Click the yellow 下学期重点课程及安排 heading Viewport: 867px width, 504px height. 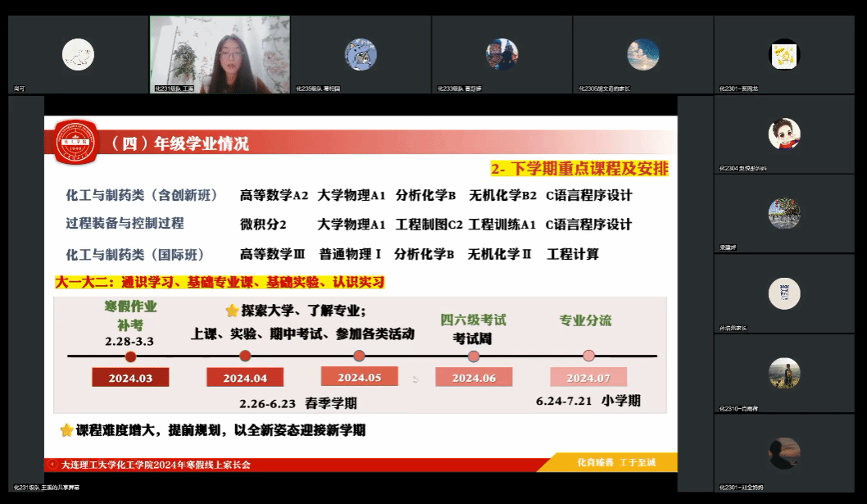tap(579, 169)
